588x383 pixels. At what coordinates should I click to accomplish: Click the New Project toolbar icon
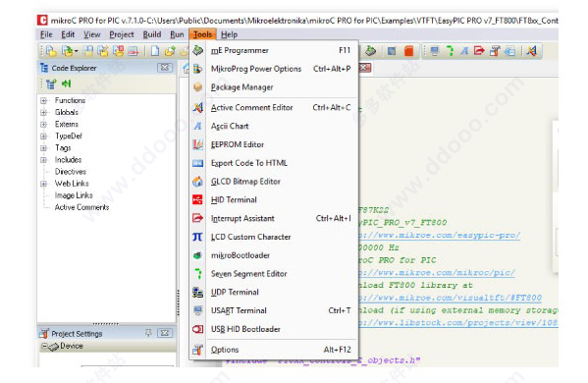point(51,51)
